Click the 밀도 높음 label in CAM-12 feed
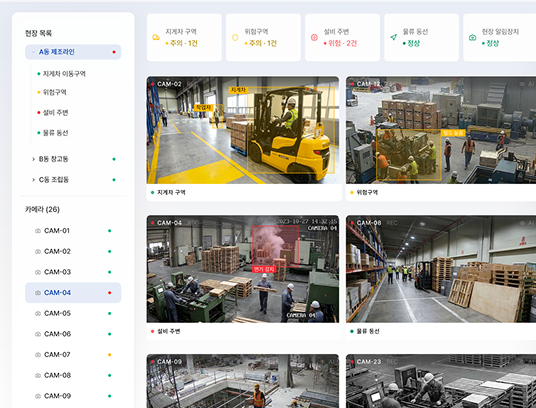This screenshot has width=536, height=408. [x=453, y=133]
